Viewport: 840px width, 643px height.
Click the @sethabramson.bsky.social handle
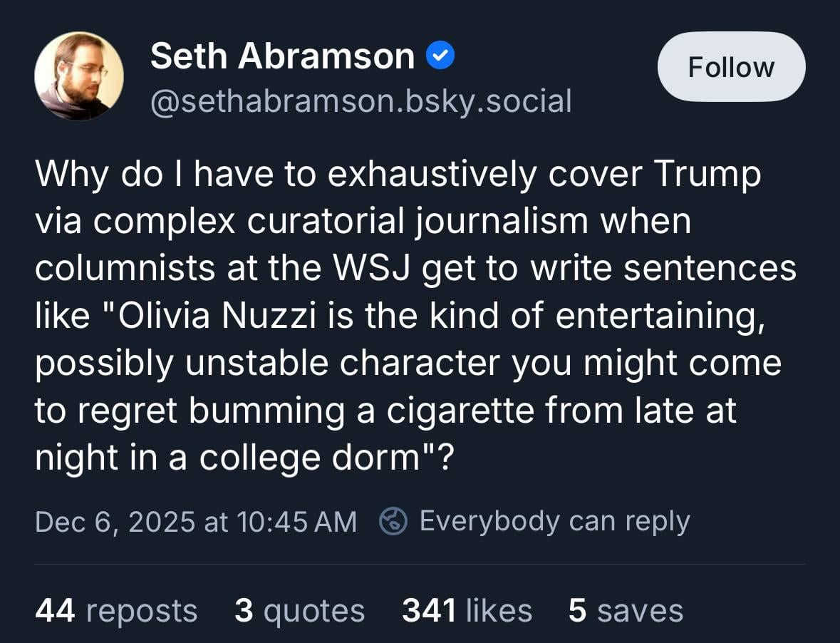pos(361,101)
